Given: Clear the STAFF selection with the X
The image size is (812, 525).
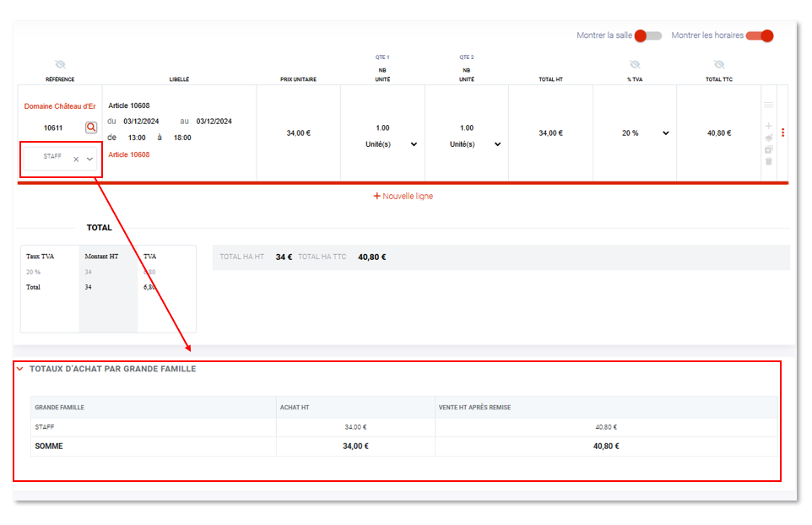Looking at the screenshot, I should coord(76,159).
